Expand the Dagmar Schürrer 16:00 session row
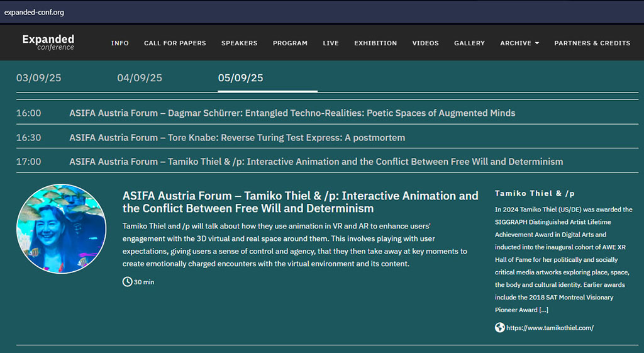Screen dimensions: 644x353 (x=327, y=113)
